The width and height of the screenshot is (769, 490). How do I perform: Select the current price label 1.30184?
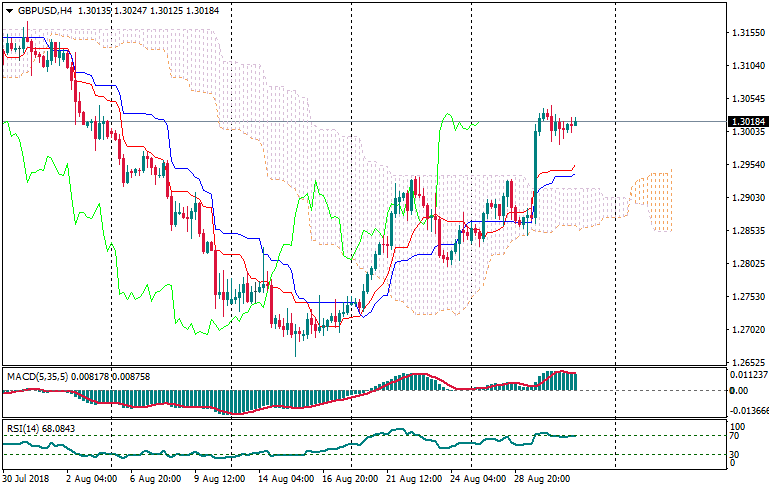pyautogui.click(x=745, y=122)
